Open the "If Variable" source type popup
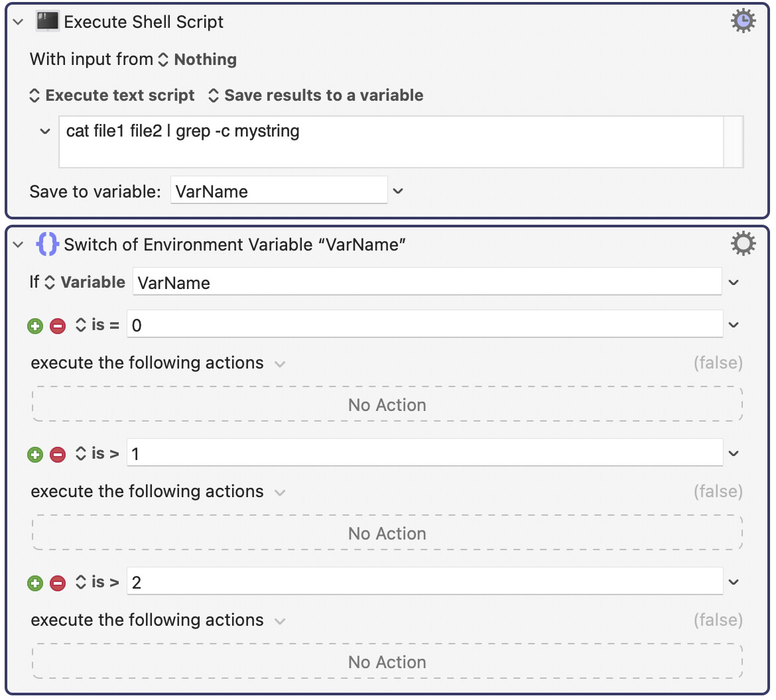Image resolution: width=776 pixels, height=700 pixels. pyautogui.click(x=85, y=282)
